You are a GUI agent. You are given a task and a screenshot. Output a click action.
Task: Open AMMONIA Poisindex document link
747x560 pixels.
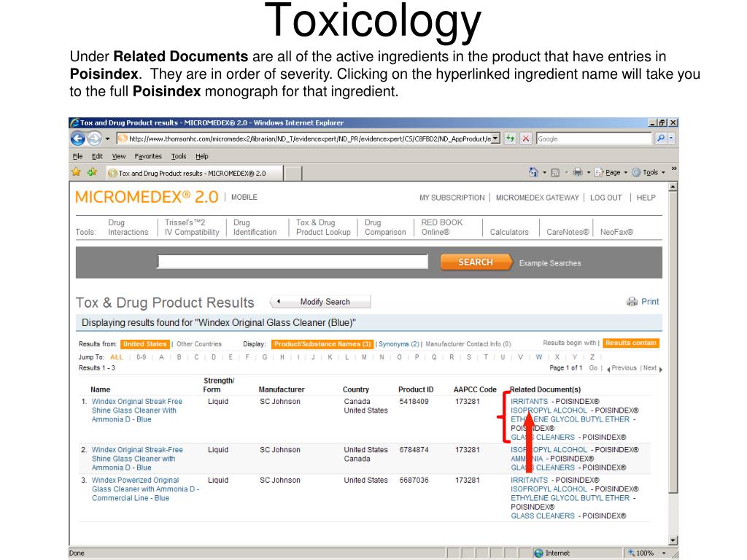click(x=527, y=459)
